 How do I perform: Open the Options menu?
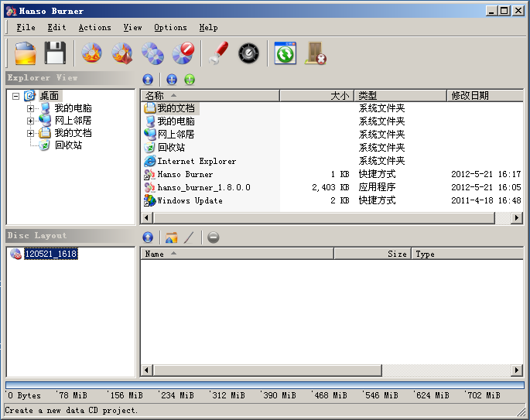(170, 27)
